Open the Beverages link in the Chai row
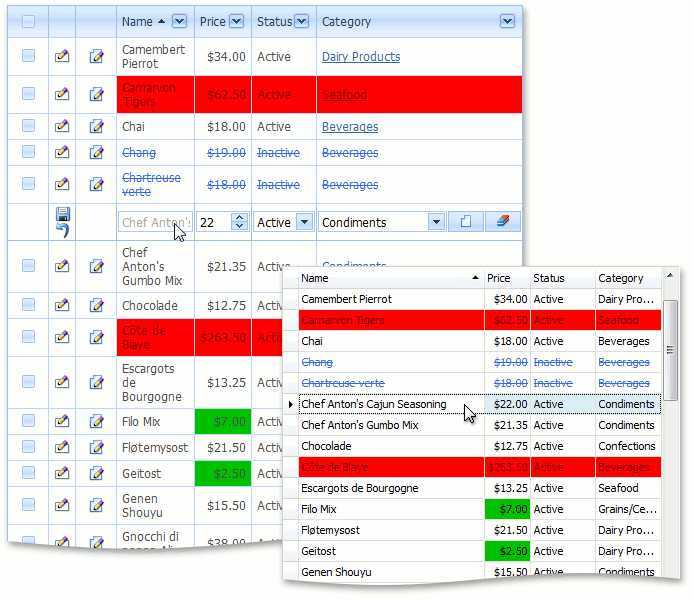Viewport: 693px width, 600px height. [350, 127]
